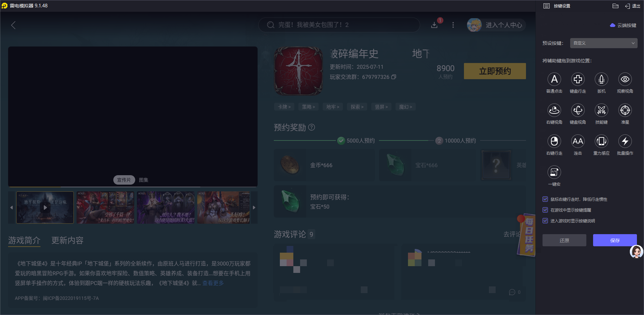Pick the 扳机 trigger mapping icon
The width and height of the screenshot is (644, 315).
601,80
